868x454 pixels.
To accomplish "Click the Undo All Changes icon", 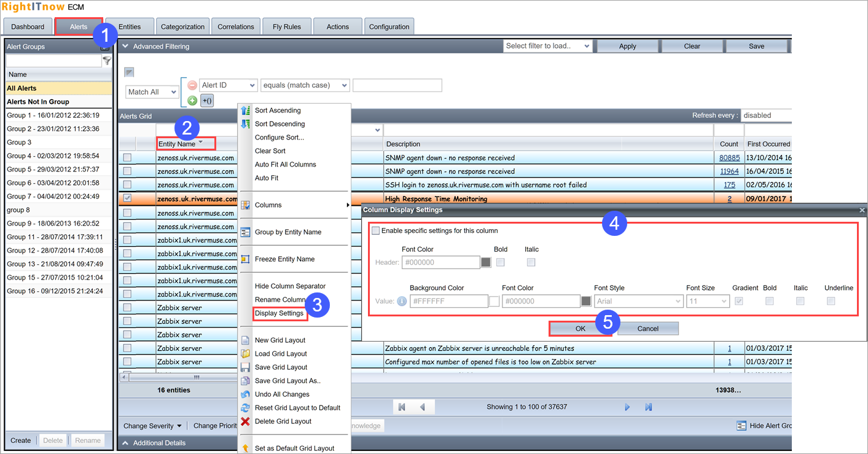I will (246, 394).
